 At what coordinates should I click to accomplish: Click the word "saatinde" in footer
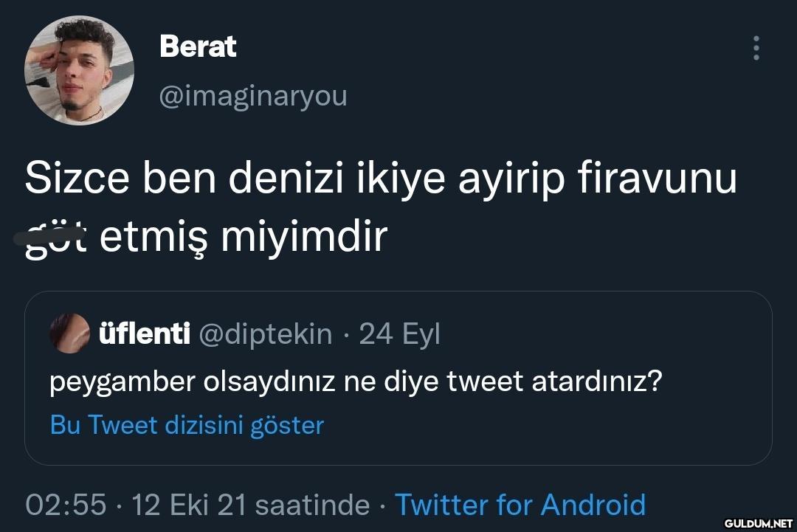[311, 505]
